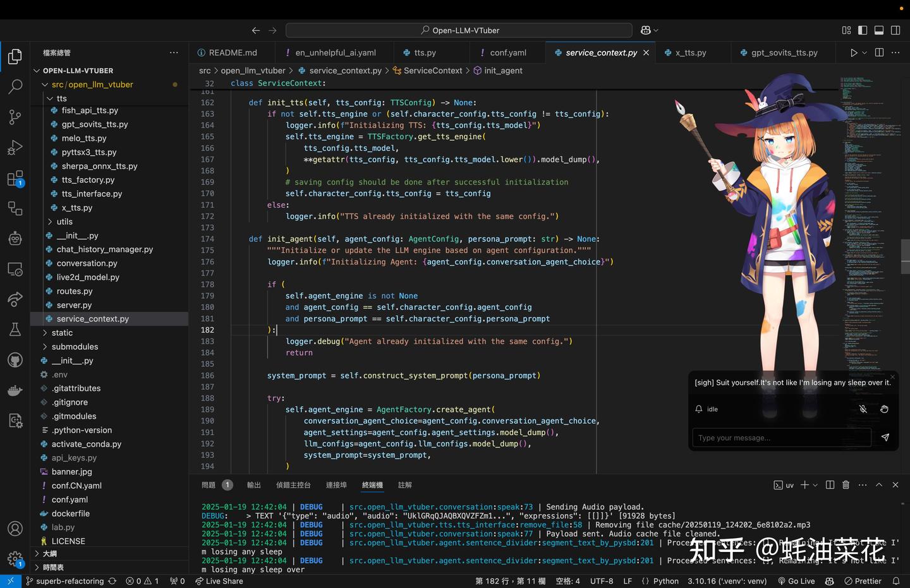
Task: Open the Run and Debug view
Action: click(x=15, y=148)
